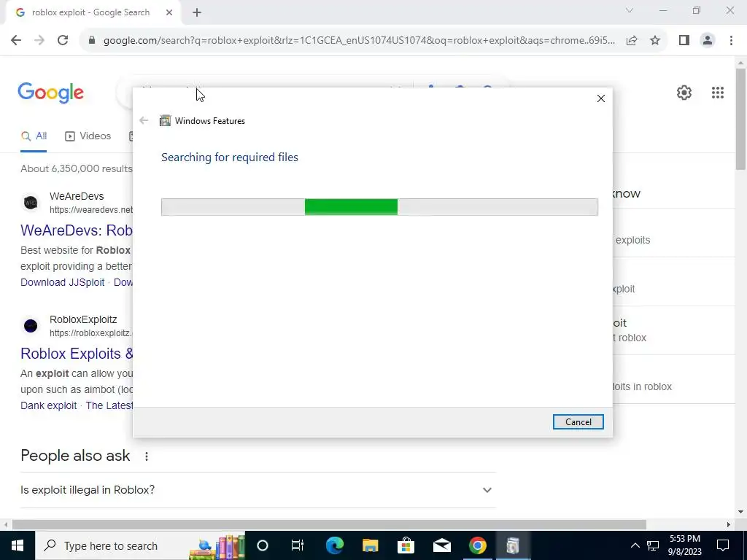Click the WeAreDevs site name text
The image size is (747, 560).
pyautogui.click(x=77, y=196)
